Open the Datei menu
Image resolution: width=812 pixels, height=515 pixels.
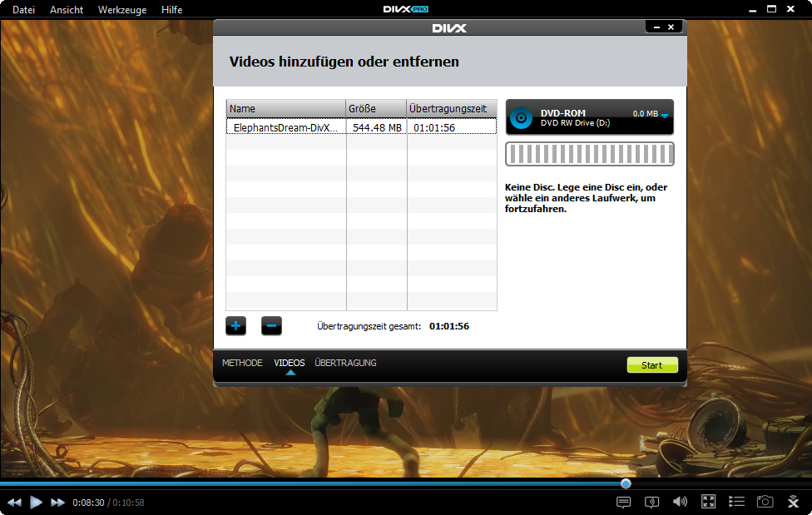(x=24, y=9)
